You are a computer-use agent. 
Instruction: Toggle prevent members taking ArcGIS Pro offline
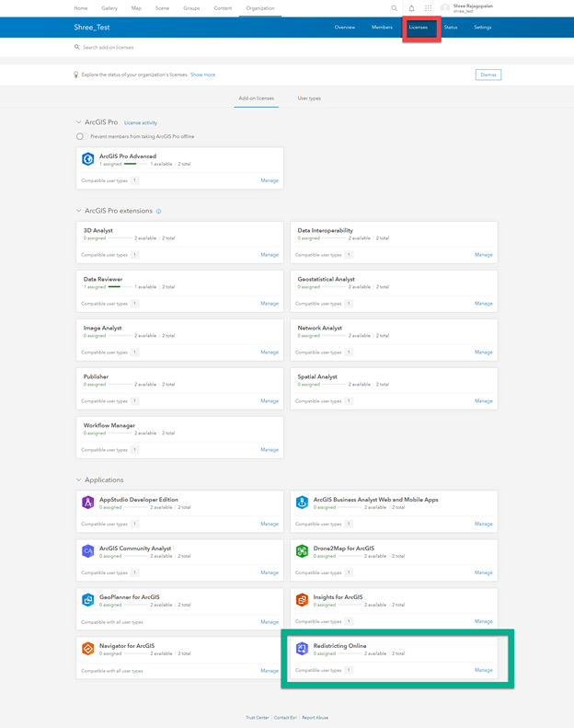point(82,136)
